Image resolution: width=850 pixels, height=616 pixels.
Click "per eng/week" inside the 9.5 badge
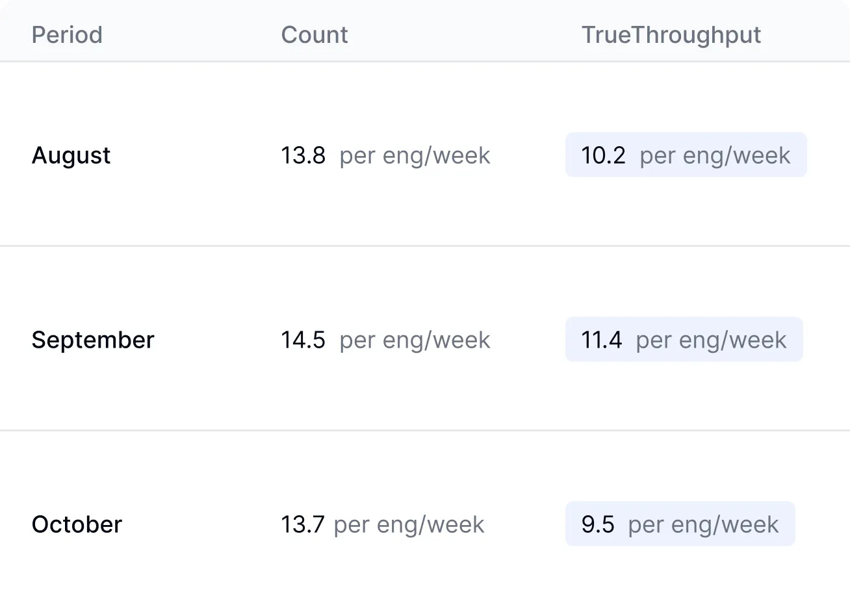pyautogui.click(x=703, y=524)
